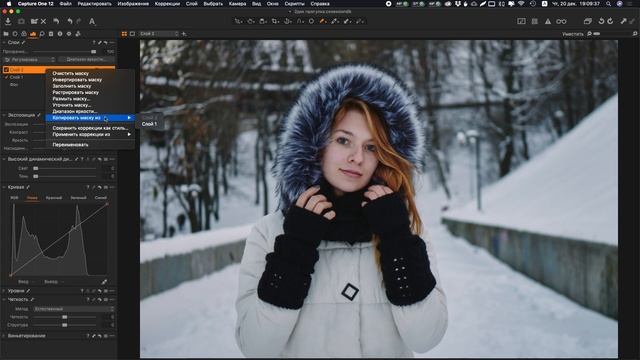Screen dimensions: 640x360
Task: Choose Переименовать from context menu
Action: [70, 144]
